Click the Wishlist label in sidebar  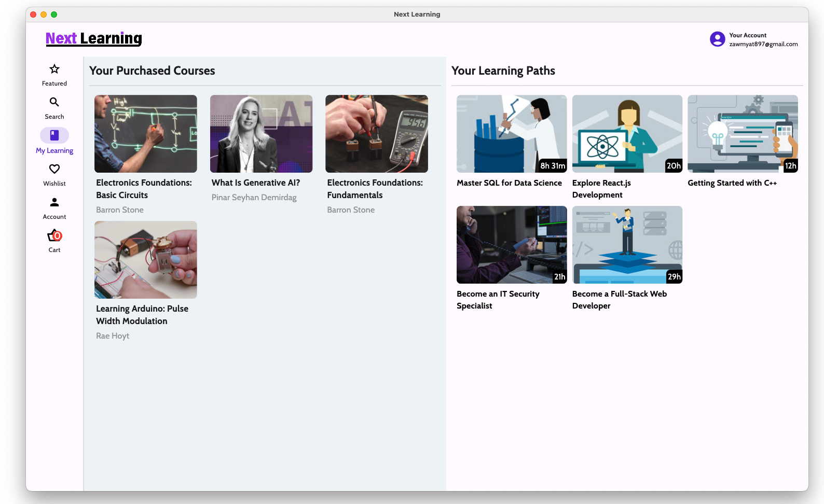pos(54,184)
